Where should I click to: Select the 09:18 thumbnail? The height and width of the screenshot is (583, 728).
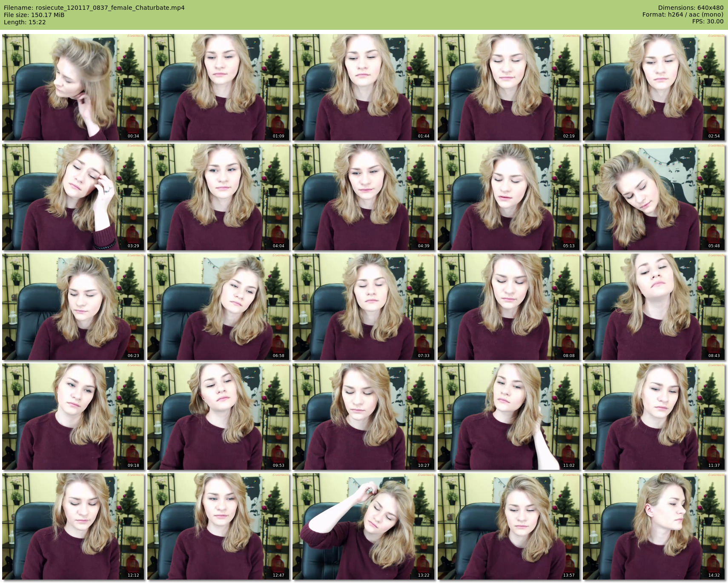tap(73, 417)
